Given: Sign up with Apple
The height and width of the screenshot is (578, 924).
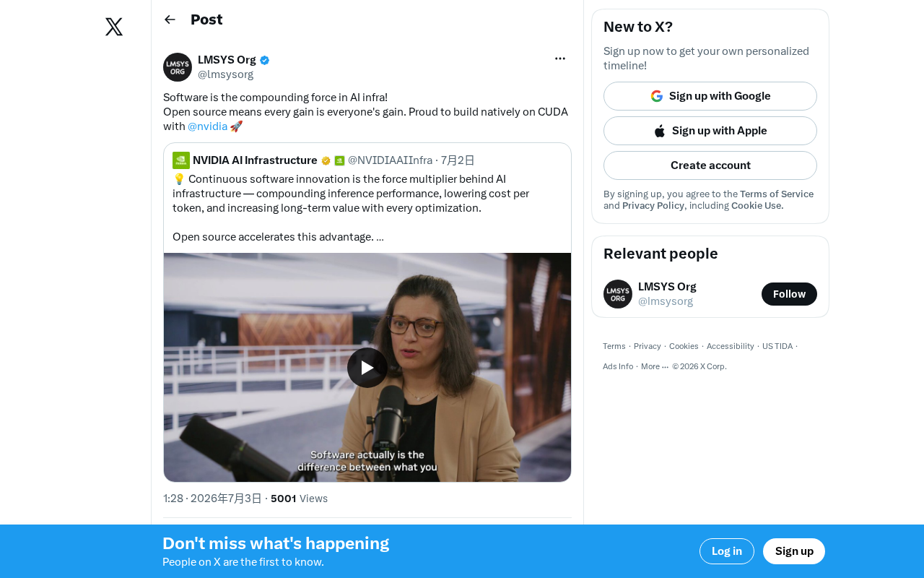Looking at the screenshot, I should (710, 131).
